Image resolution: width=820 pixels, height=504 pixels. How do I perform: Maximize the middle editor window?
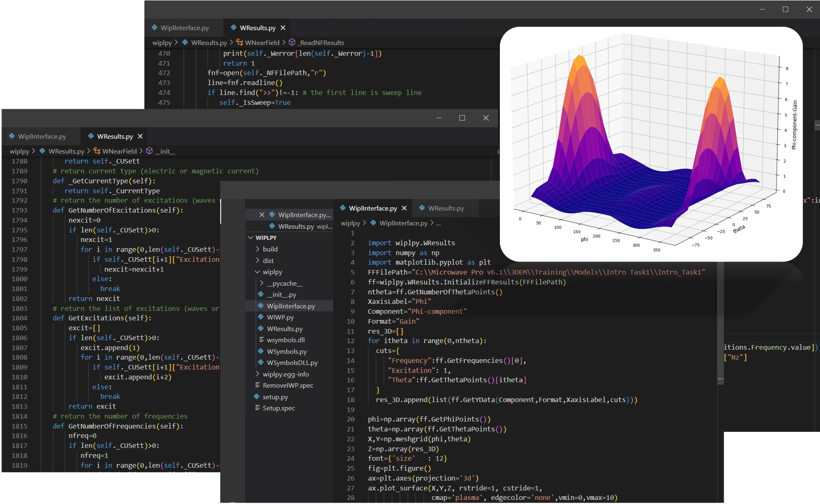pyautogui.click(x=462, y=118)
